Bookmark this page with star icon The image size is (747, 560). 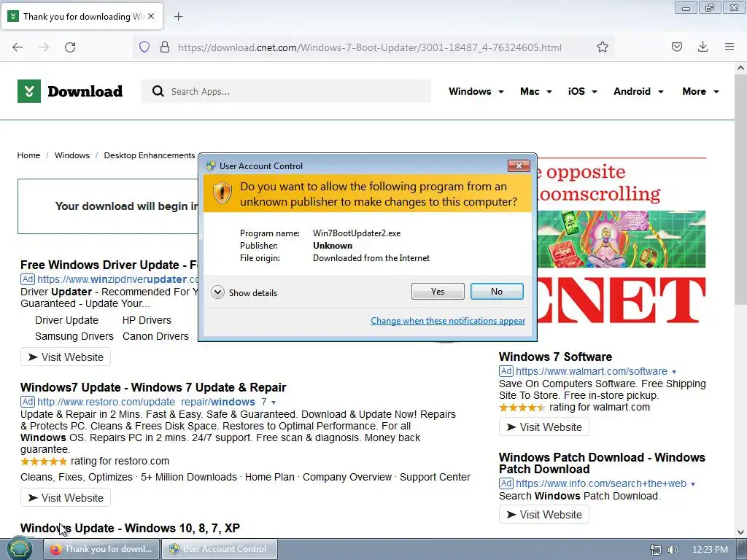602,47
